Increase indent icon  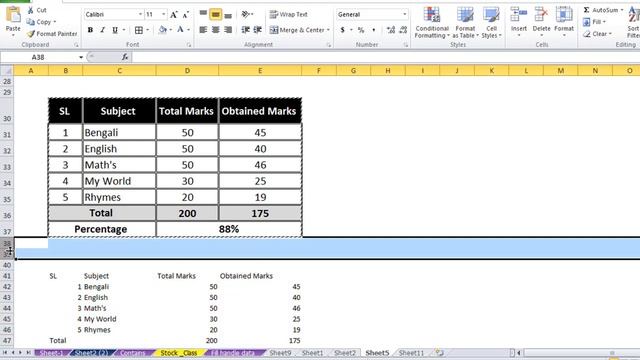point(258,30)
